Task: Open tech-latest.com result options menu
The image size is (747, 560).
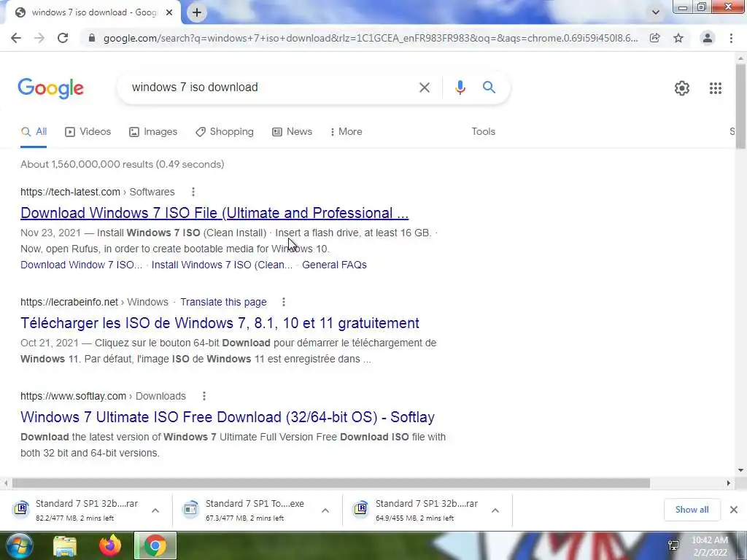Action: point(193,192)
